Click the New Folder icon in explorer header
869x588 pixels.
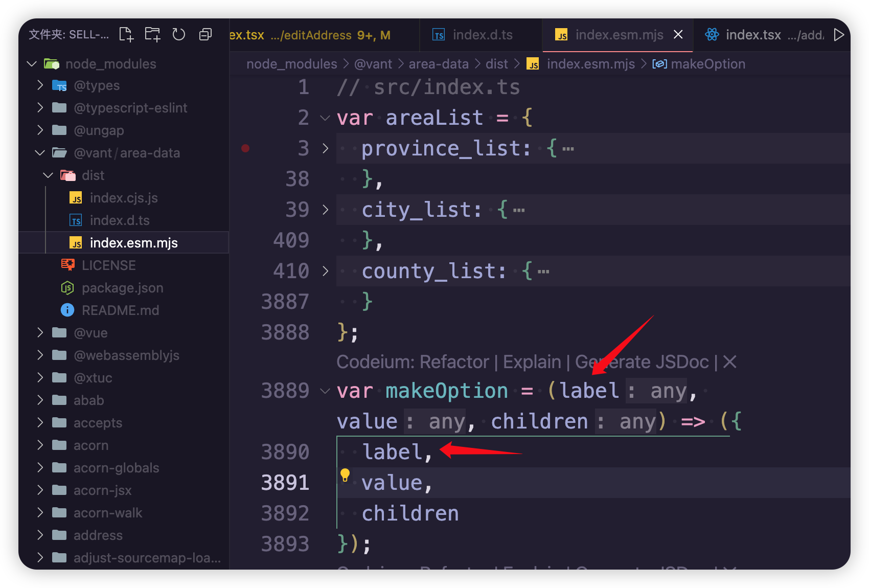click(x=152, y=34)
